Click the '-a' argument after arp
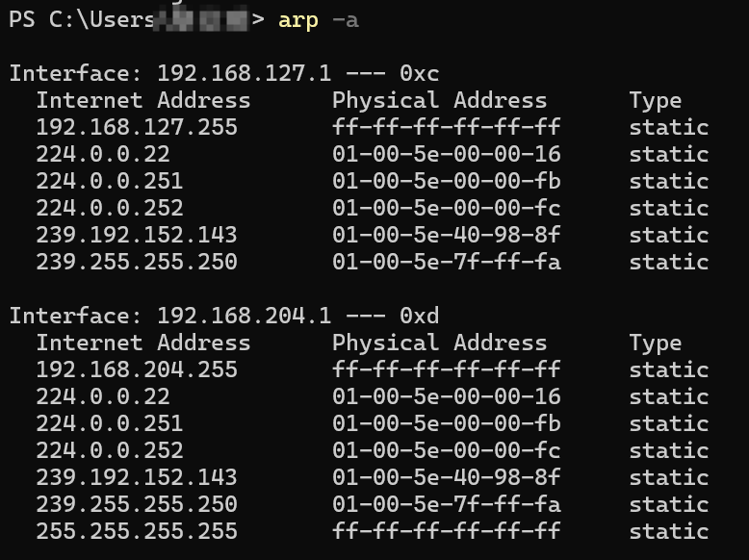 click(346, 20)
